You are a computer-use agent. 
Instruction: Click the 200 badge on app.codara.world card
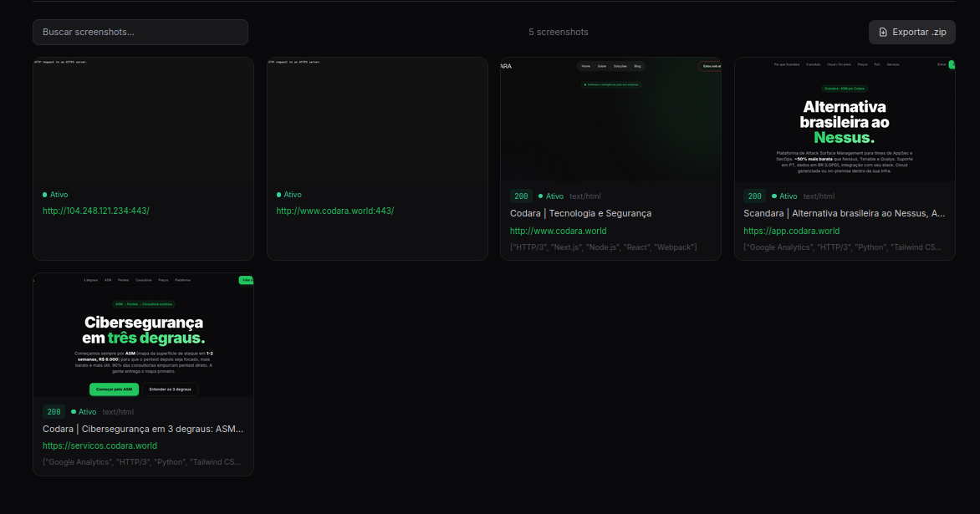click(755, 196)
